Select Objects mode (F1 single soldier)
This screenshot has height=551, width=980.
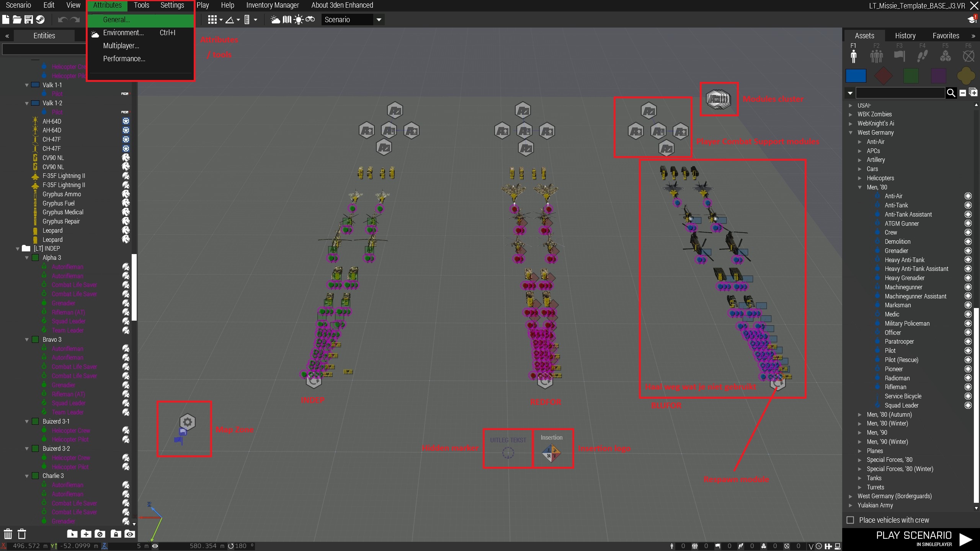tap(853, 57)
